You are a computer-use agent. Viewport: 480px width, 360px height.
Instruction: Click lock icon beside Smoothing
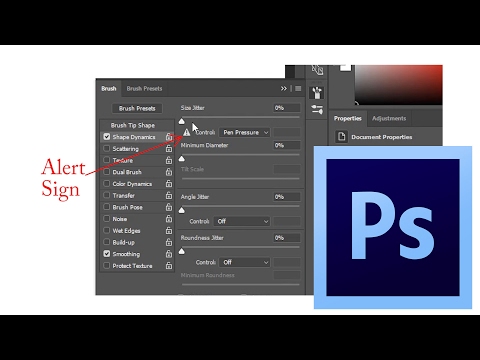[x=169, y=254]
